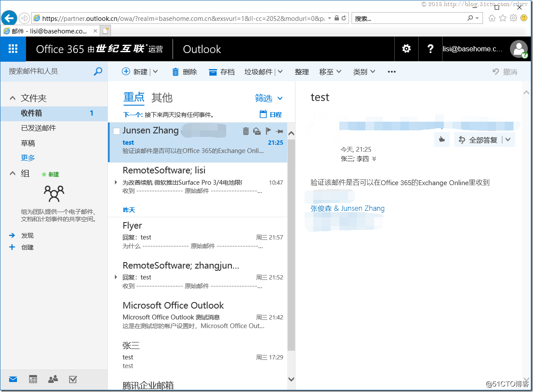Open the Move to dropdown
This screenshot has height=392, width=533.
click(330, 72)
